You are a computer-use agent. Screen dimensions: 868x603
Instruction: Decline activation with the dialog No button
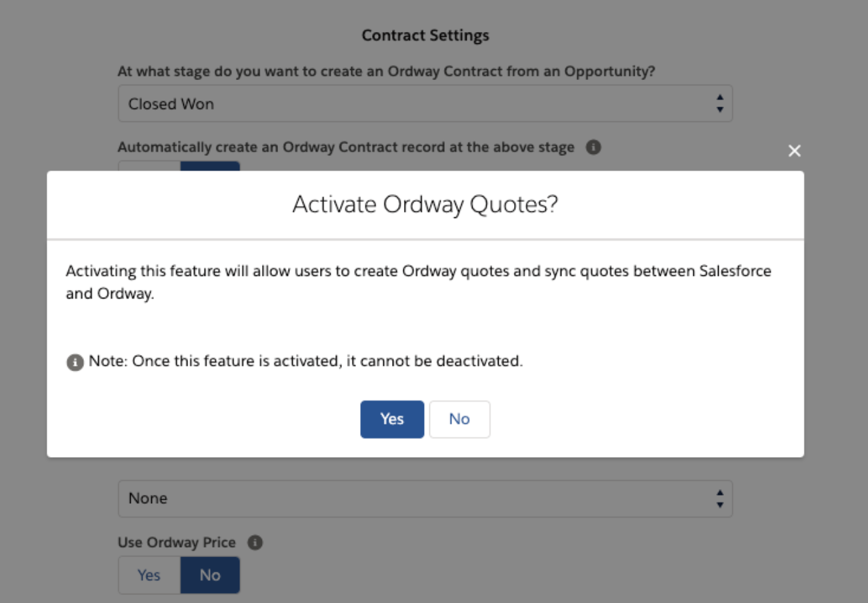[459, 419]
